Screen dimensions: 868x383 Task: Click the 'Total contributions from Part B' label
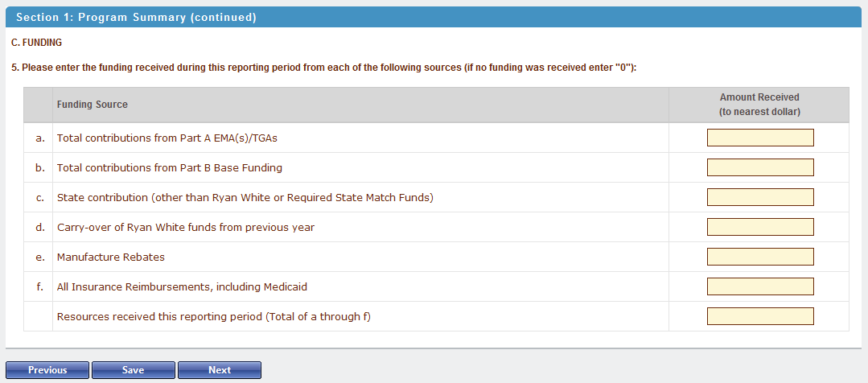[x=169, y=168]
